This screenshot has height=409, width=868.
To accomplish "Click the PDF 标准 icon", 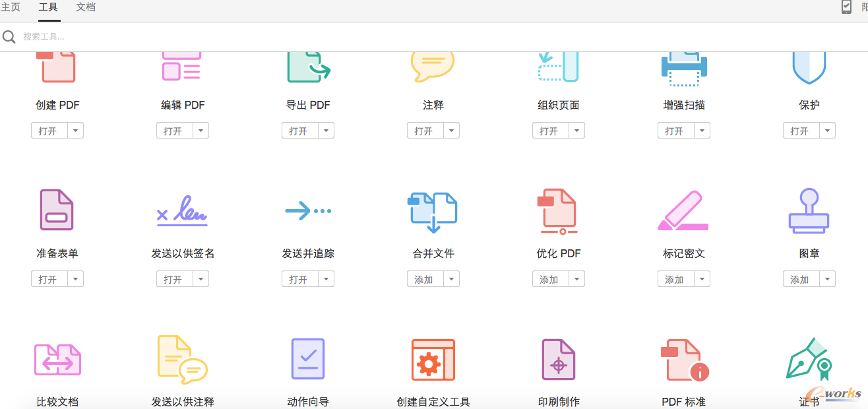I will pyautogui.click(x=685, y=360).
